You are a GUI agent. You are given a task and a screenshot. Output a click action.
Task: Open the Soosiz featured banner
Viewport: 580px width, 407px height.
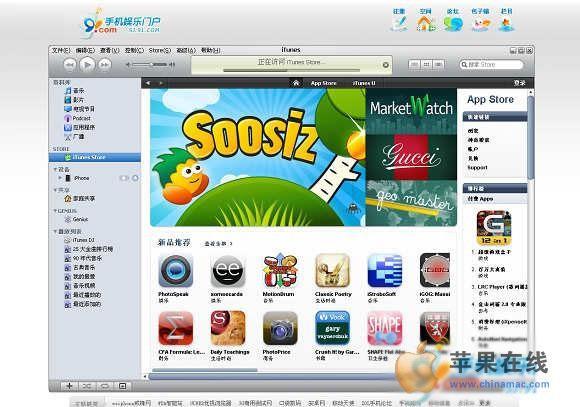pos(258,157)
